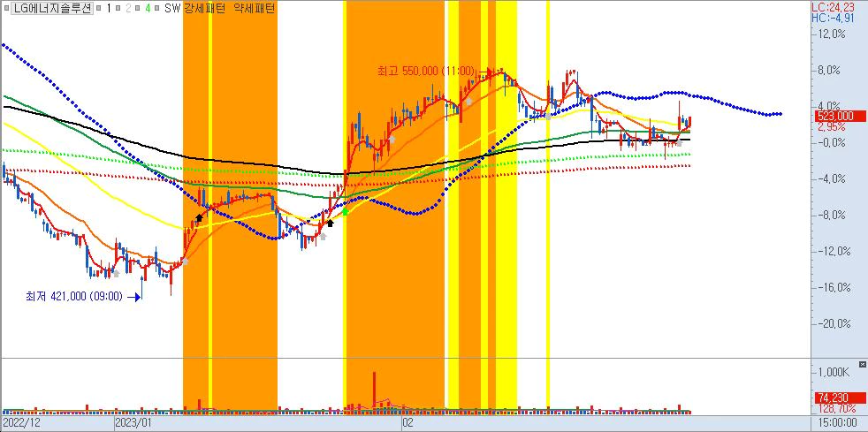Click the 1,000K volume axis label
This screenshot has width=868, height=432.
[834, 373]
